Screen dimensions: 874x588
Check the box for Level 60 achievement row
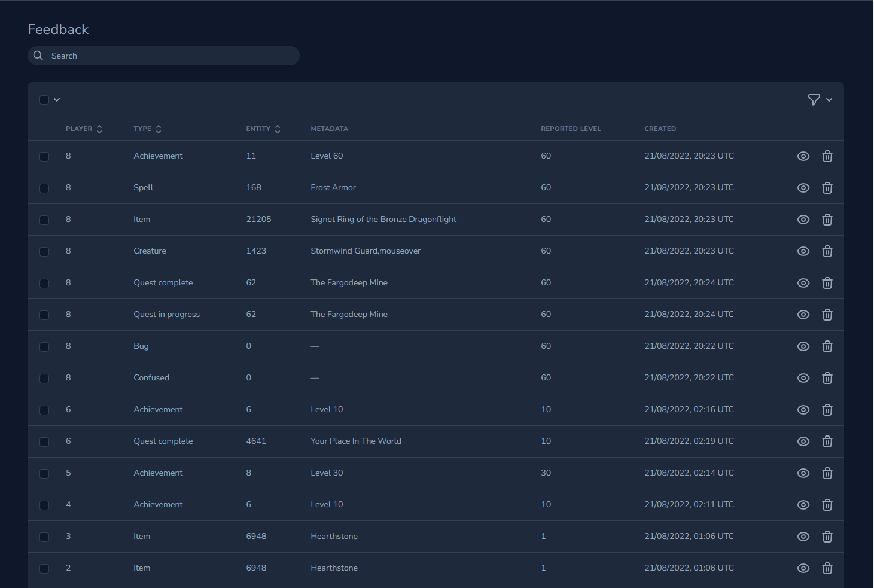point(44,157)
